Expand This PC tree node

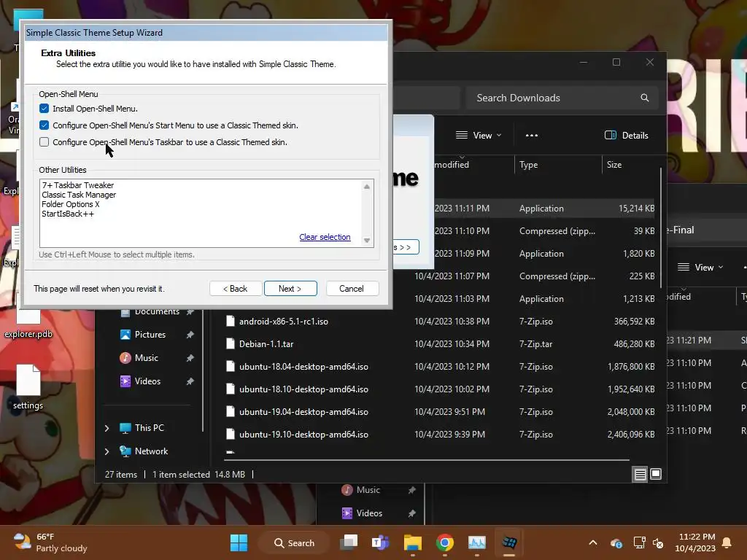coord(107,428)
